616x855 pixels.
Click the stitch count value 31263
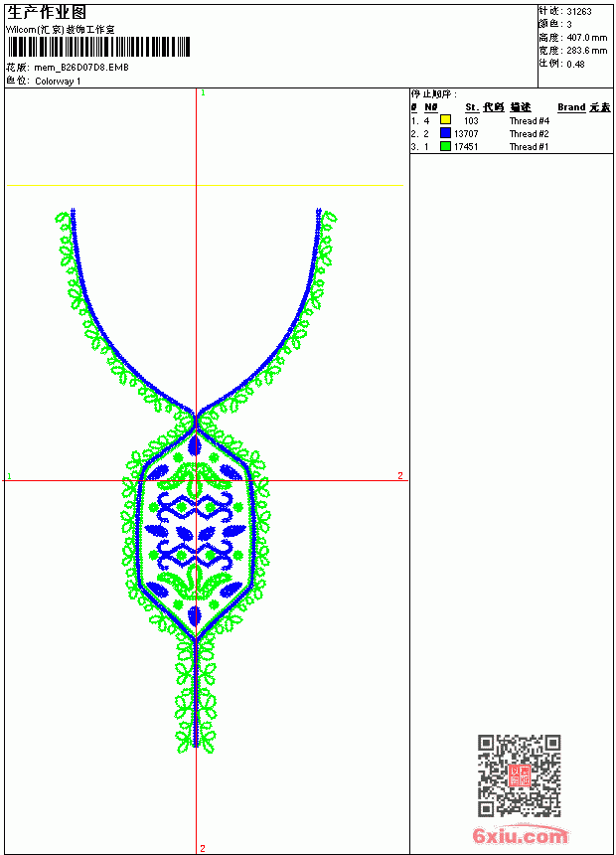pyautogui.click(x=579, y=12)
